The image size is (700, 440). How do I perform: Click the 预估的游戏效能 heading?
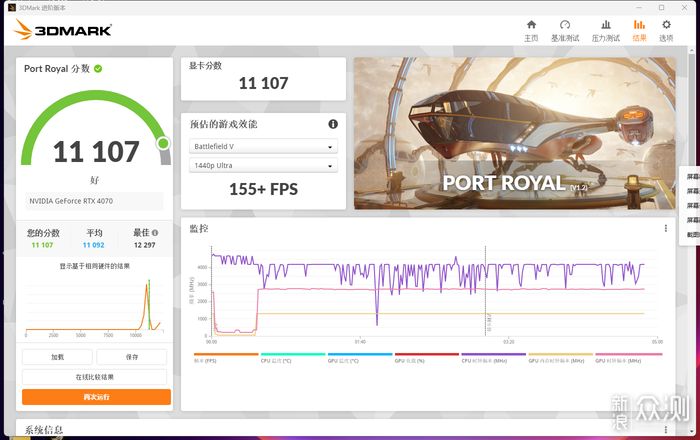click(224, 124)
